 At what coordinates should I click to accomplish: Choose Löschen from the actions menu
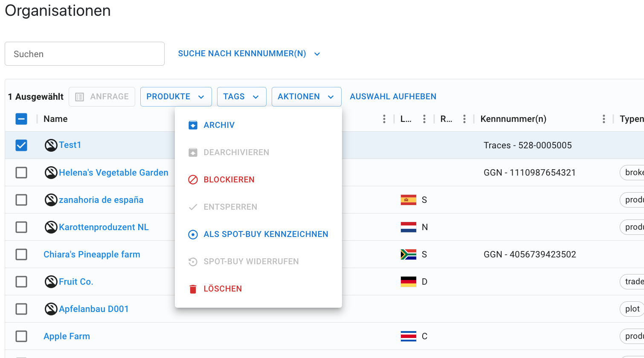258,289
